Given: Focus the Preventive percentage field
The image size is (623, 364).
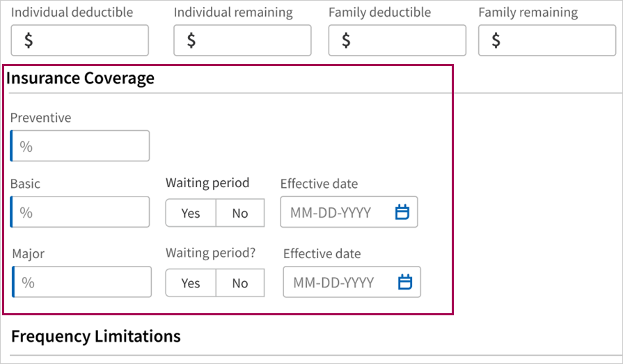Looking at the screenshot, I should (80, 146).
